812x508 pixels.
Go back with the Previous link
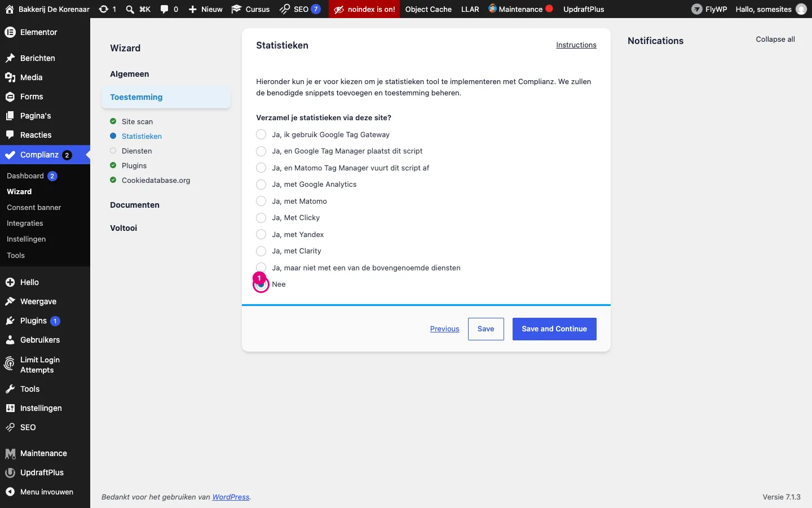(x=445, y=329)
